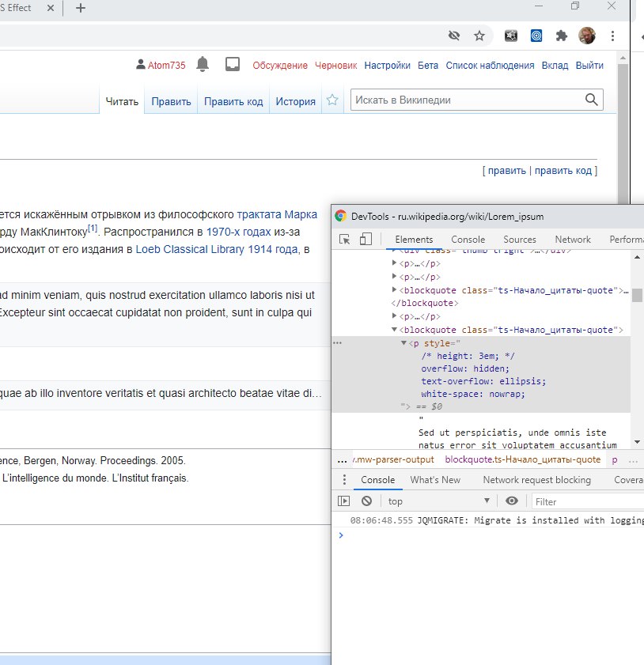Image resolution: width=644 pixels, height=665 pixels.
Task: Open drawer's three-dot more tools menu
Action: click(343, 480)
